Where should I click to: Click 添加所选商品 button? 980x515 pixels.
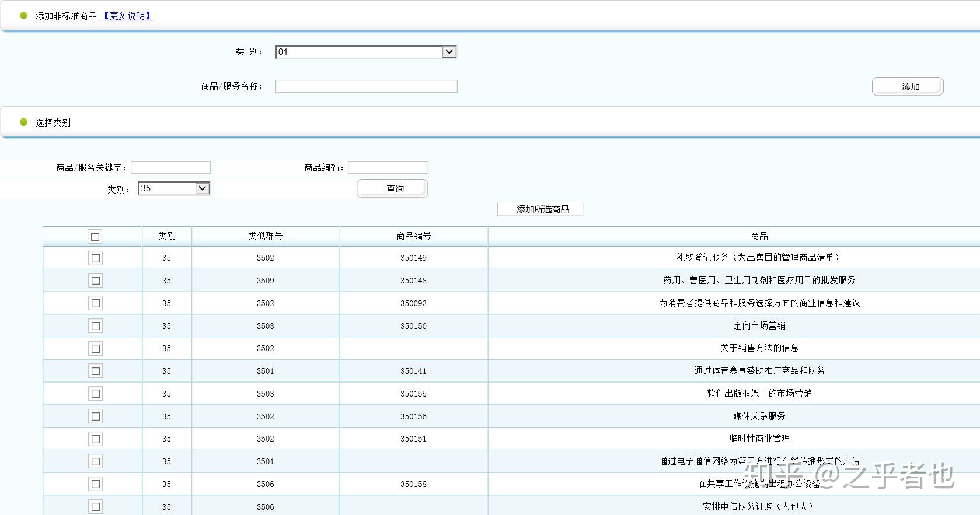pos(540,209)
